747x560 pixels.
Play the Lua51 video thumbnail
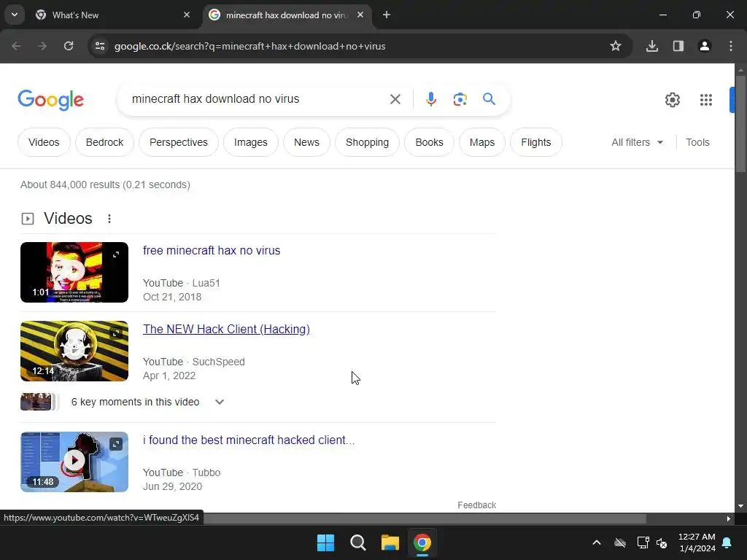(x=74, y=273)
